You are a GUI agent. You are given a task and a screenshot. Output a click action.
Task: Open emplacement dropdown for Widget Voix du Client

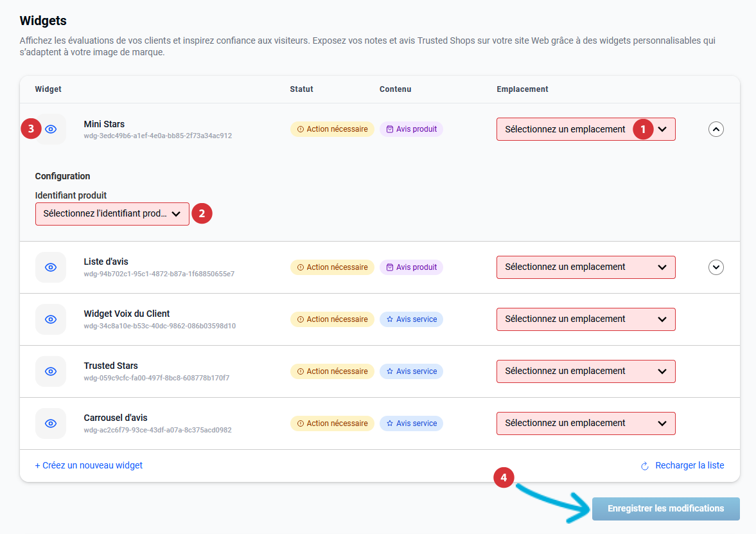(585, 319)
